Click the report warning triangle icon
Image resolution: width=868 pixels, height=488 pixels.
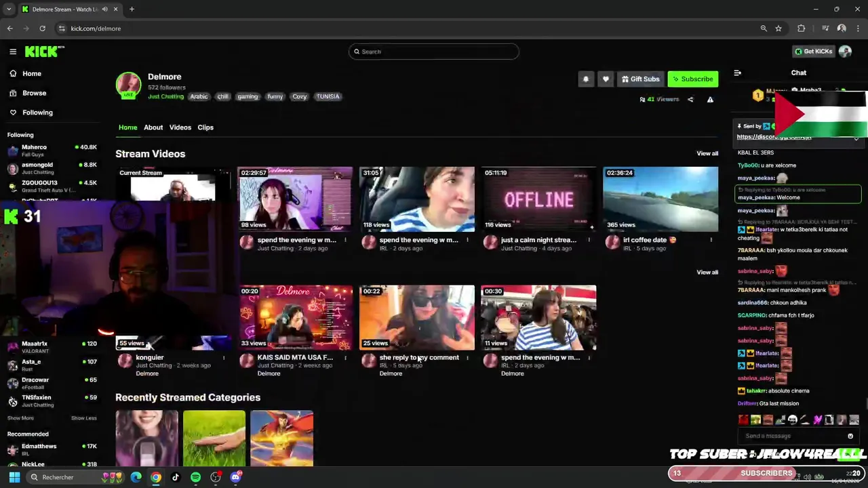[710, 100]
